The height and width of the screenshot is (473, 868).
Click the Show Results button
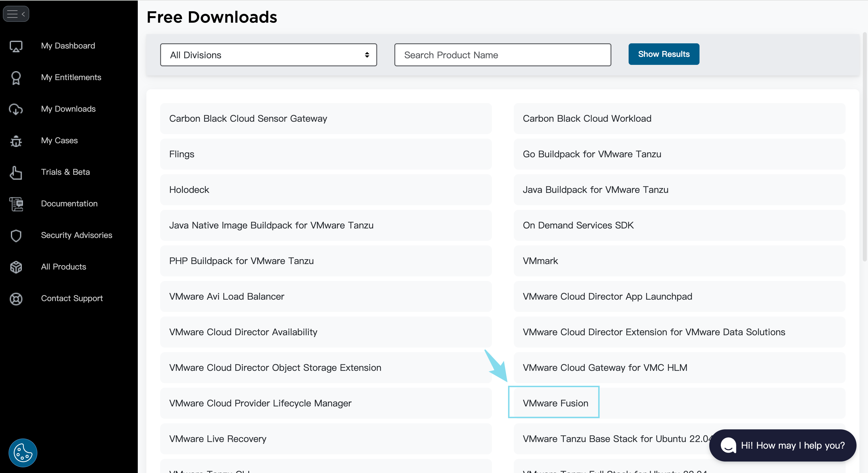664,54
